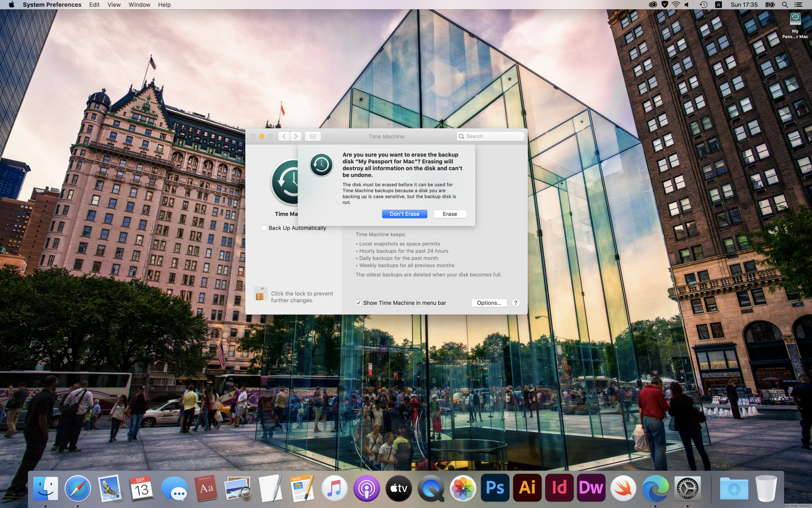The width and height of the screenshot is (812, 508).
Task: Open the Apple menu
Action: click(x=11, y=4)
